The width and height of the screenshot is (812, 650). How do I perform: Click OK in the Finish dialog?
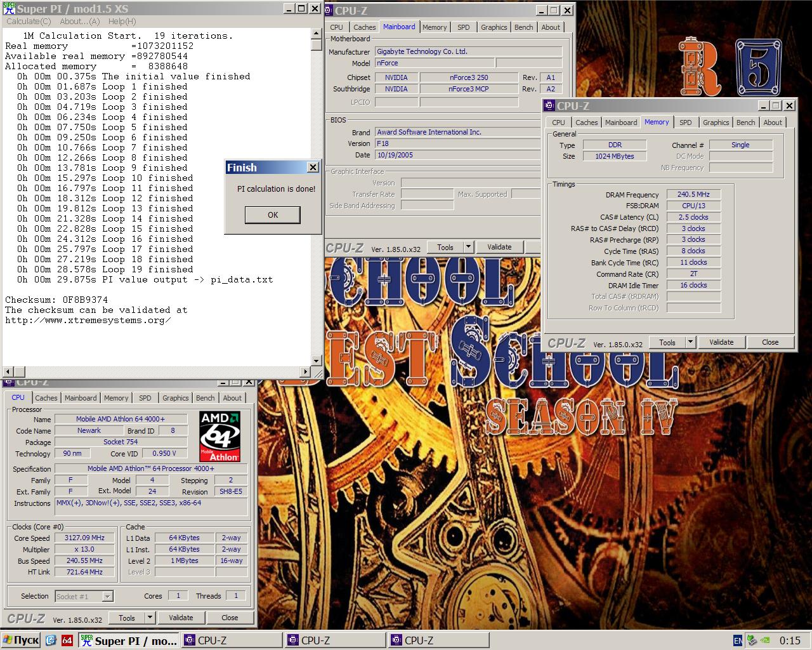pyautogui.click(x=273, y=215)
